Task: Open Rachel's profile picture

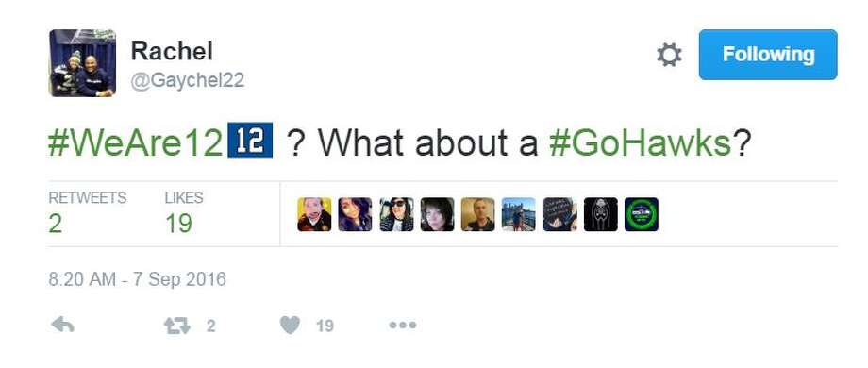Action: pos(82,63)
